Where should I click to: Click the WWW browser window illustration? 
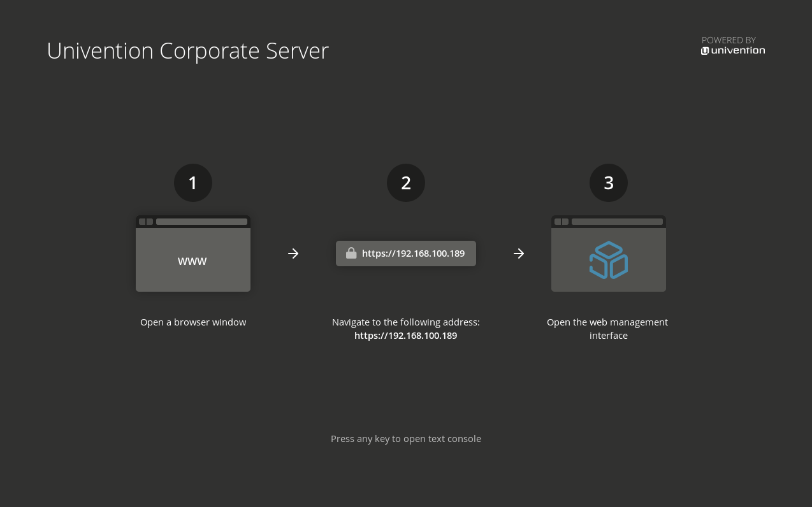193,253
